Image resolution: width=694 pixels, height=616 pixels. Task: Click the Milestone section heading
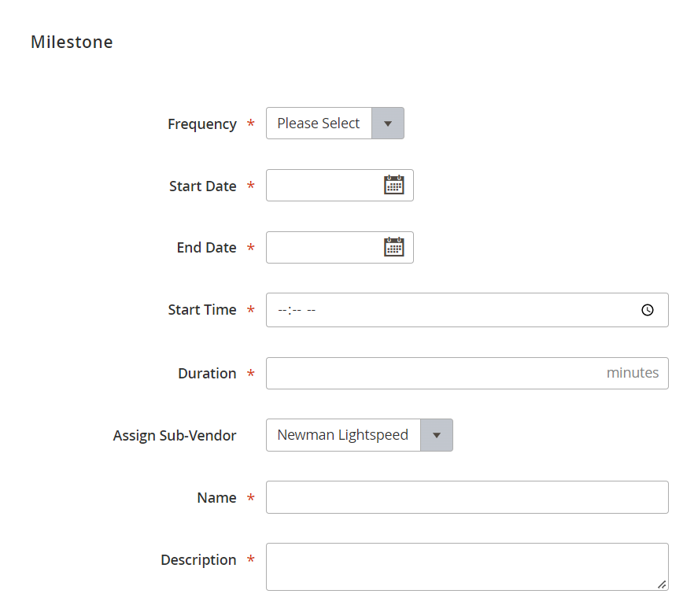(72, 42)
